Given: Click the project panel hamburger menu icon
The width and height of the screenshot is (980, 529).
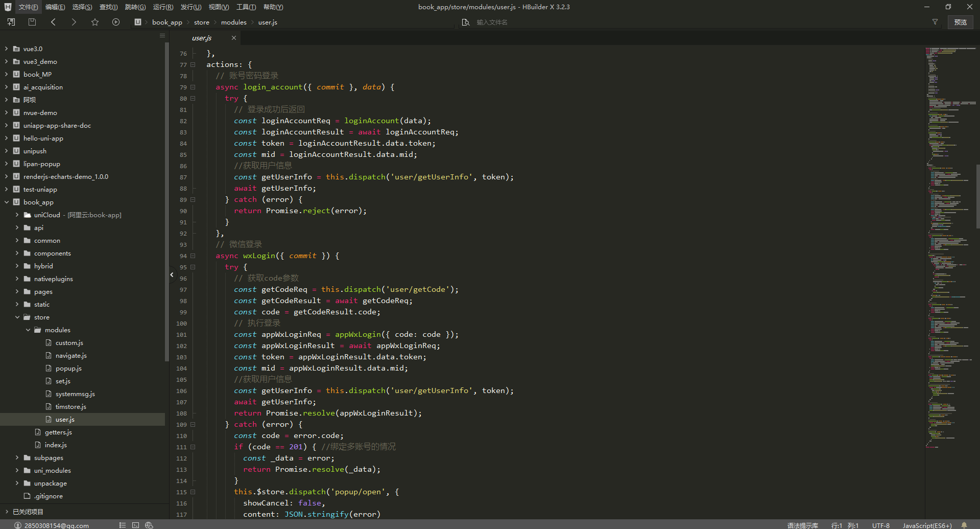Looking at the screenshot, I should [162, 35].
